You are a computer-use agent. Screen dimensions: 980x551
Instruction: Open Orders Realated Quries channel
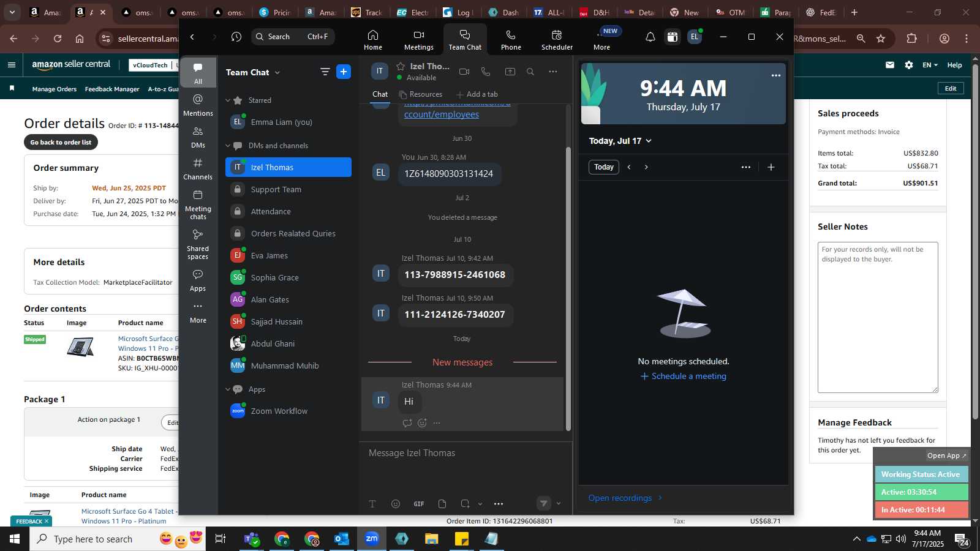288,233
